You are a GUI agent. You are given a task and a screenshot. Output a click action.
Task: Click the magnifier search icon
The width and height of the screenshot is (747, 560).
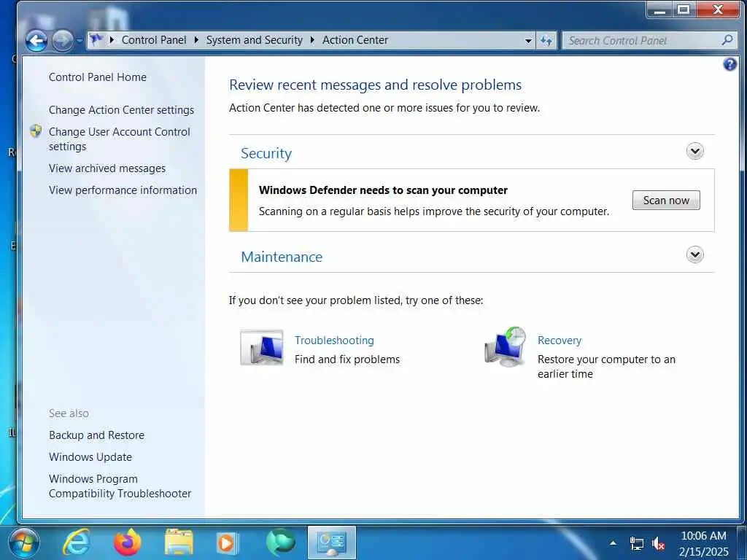coord(727,40)
